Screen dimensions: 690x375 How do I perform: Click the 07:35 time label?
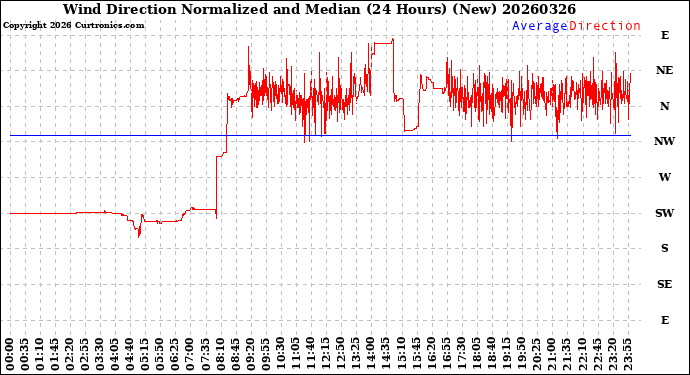click(x=205, y=355)
